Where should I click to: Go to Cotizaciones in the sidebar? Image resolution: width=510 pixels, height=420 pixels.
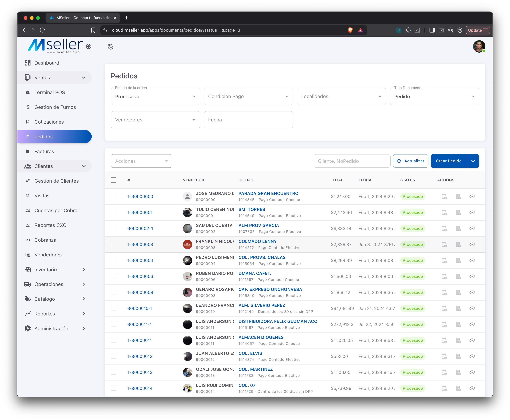click(x=54, y=122)
